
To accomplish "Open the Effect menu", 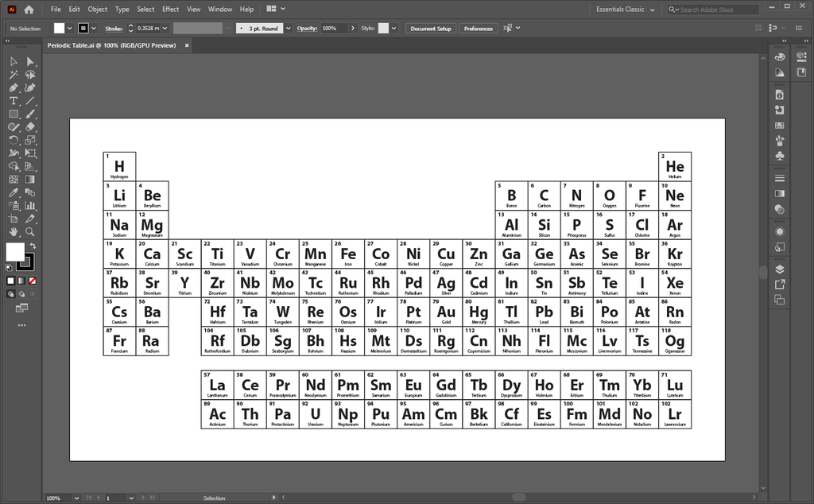I will click(171, 10).
